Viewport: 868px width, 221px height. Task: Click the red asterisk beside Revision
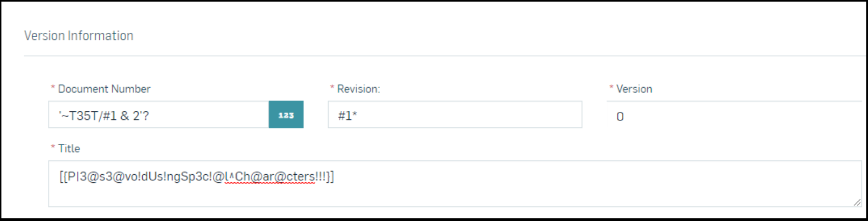(x=332, y=88)
